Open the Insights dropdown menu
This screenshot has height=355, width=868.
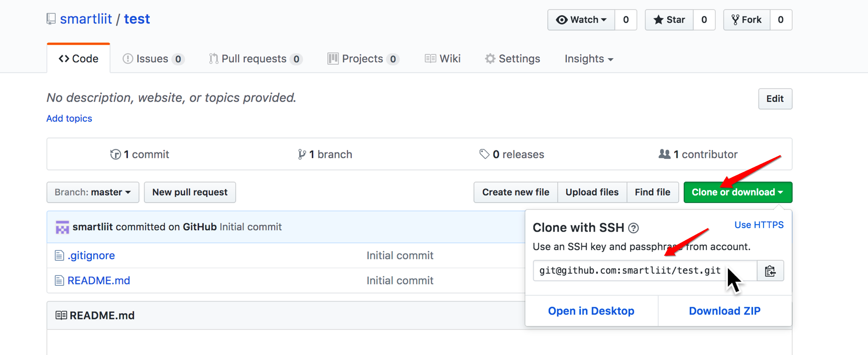(588, 59)
